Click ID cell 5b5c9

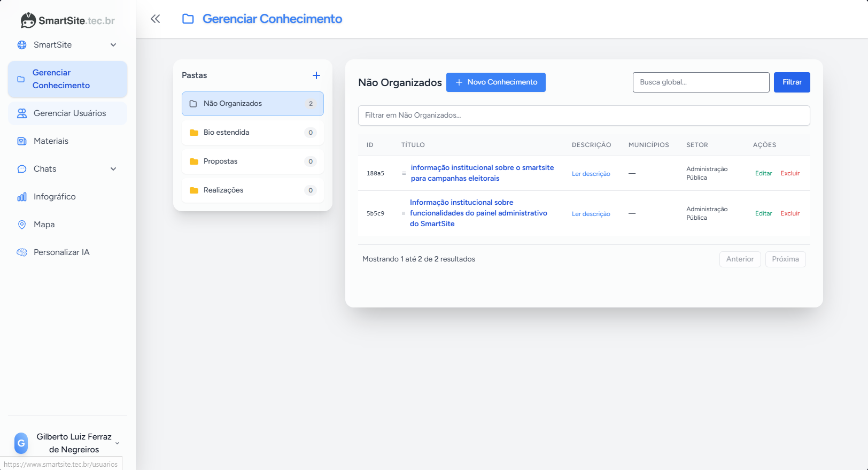[x=375, y=213]
